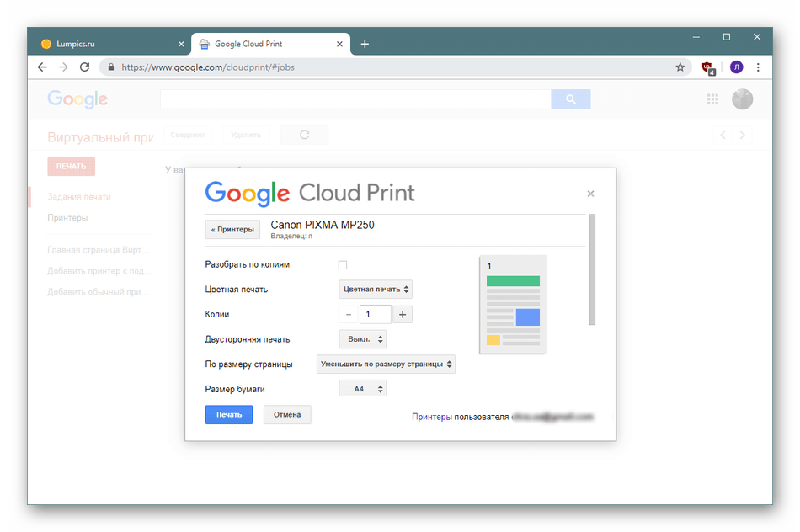Click the padlock site info icon
Screen dimensions: 800x532
tap(110, 66)
